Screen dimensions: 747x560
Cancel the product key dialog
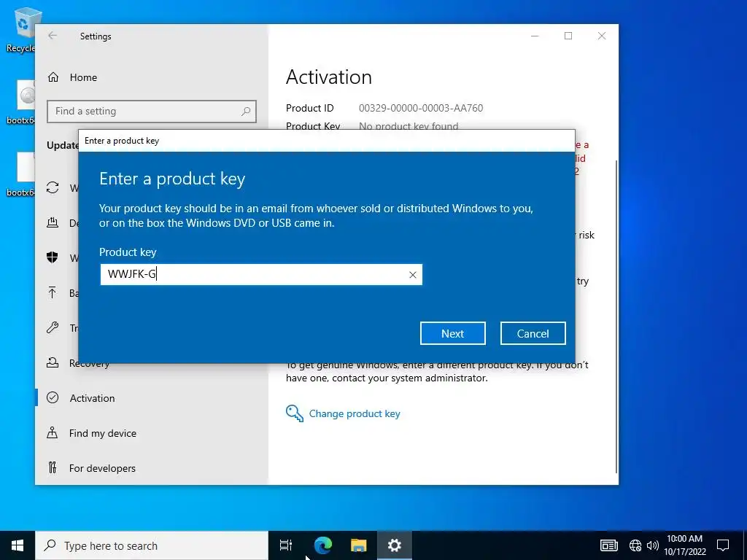pos(533,333)
